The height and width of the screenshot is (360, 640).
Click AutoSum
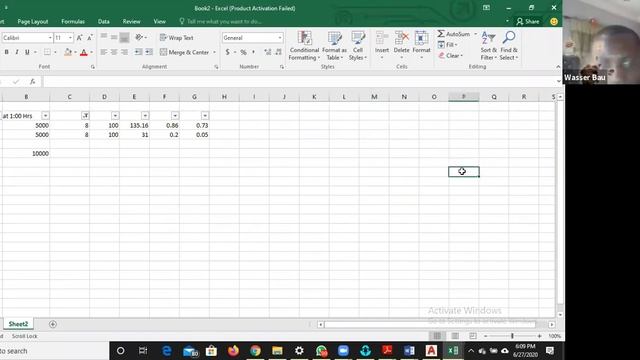pos(453,34)
